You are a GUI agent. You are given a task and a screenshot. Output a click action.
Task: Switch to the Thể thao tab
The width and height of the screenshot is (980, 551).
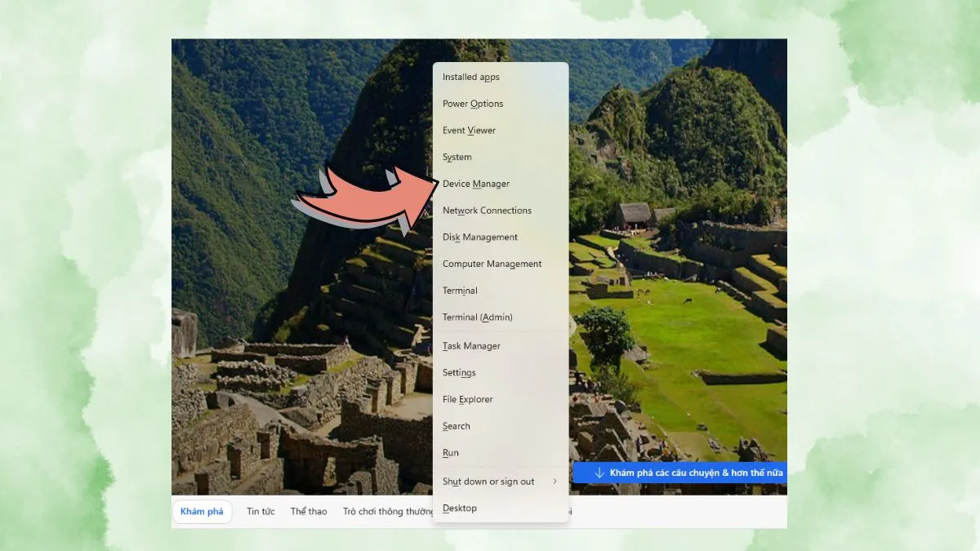tap(308, 511)
